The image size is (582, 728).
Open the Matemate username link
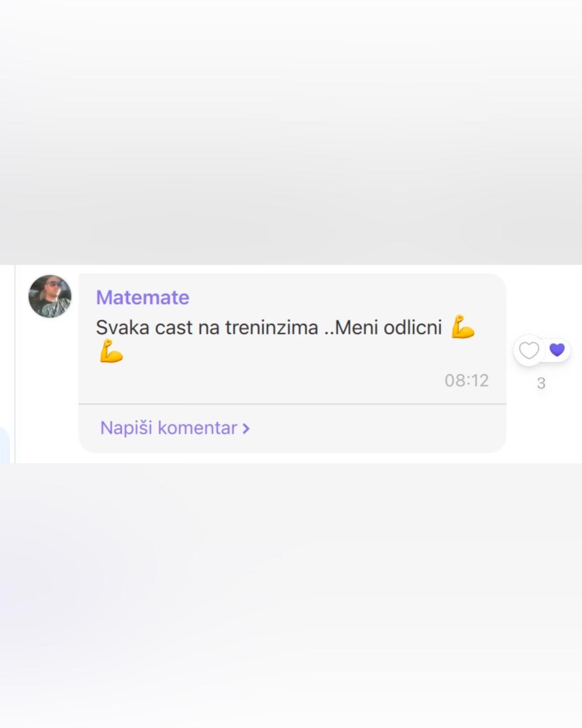(142, 298)
